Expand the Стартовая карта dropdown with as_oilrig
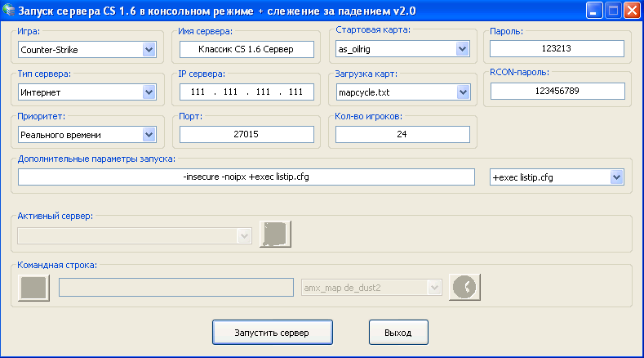This screenshot has width=644, height=358. coord(464,49)
